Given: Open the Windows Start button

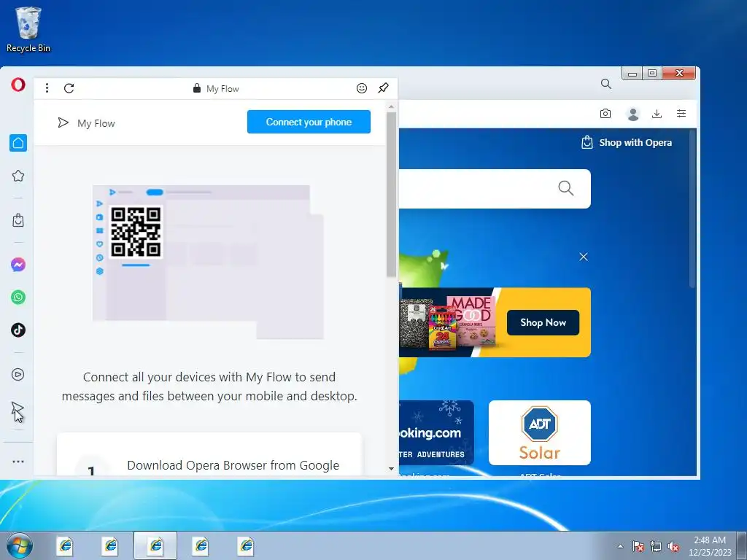Looking at the screenshot, I should point(20,545).
